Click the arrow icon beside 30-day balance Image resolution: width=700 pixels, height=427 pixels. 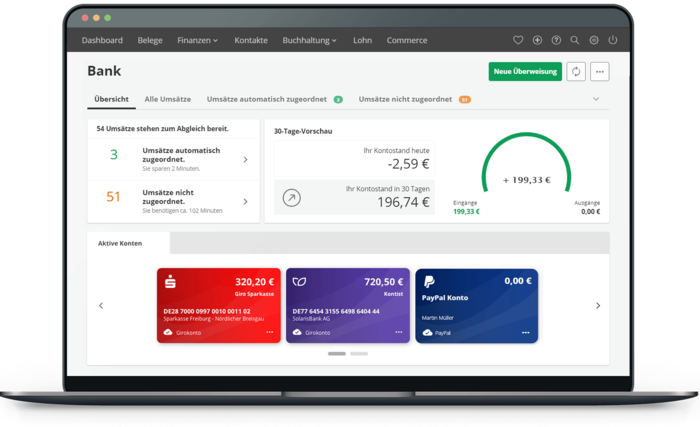pos(292,198)
